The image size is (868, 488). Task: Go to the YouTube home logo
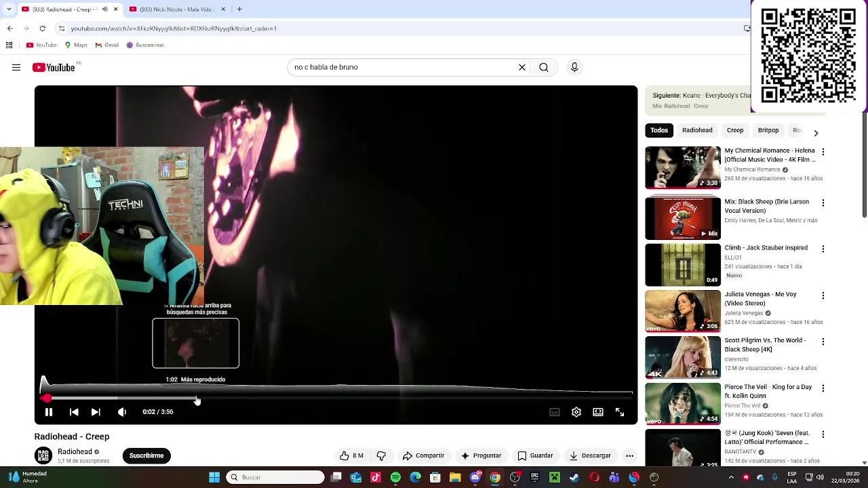tap(54, 67)
